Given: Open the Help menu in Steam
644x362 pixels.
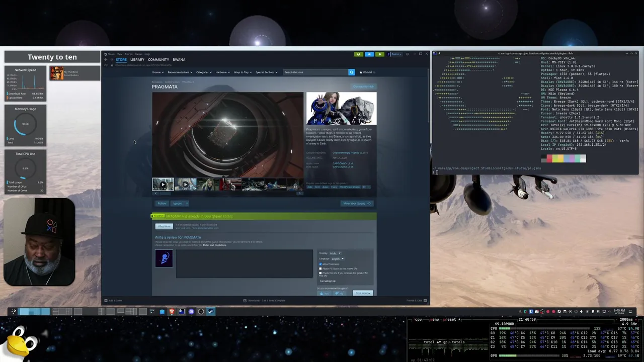Looking at the screenshot, I should pyautogui.click(x=147, y=54).
